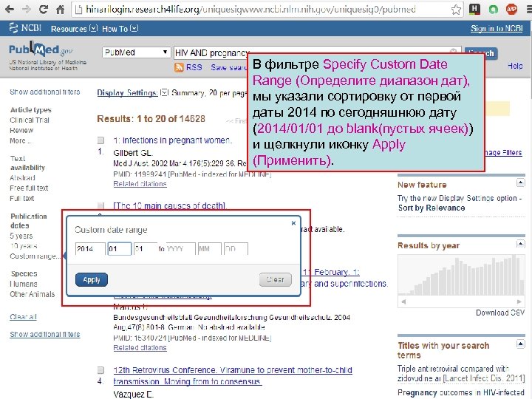The image size is (532, 399).
Task: Open Custom range date filter
Action: 35,256
